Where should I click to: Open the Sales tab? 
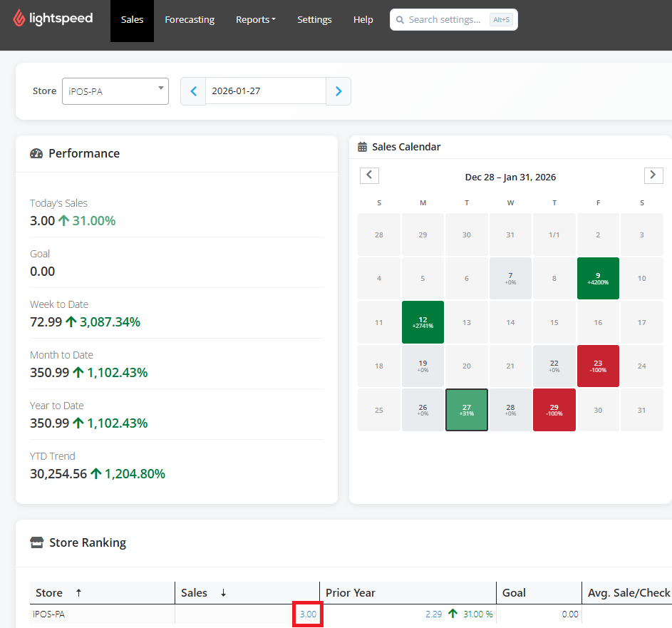pos(132,20)
